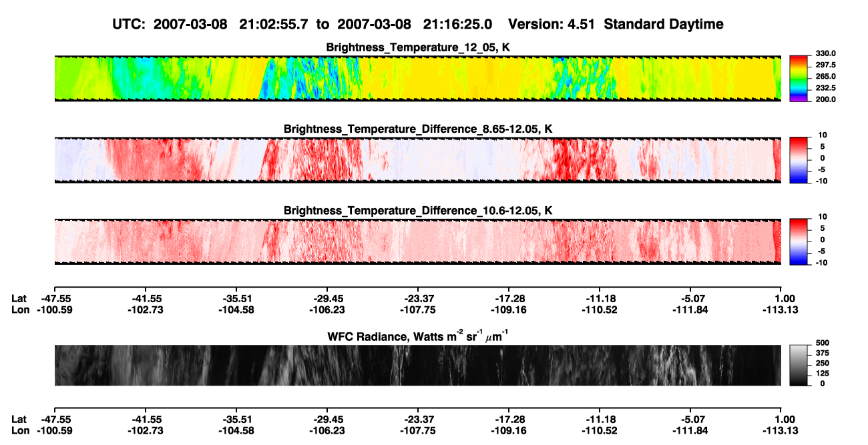Image resolution: width=868 pixels, height=445 pixels.
Task: Click the upper axis longitude value -109.16
Action: point(509,309)
